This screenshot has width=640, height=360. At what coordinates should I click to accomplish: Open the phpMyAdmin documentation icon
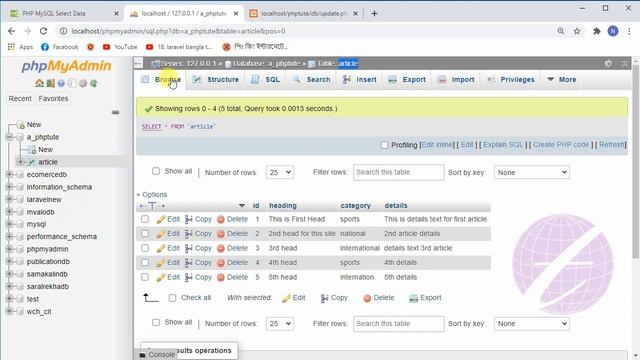(61, 83)
